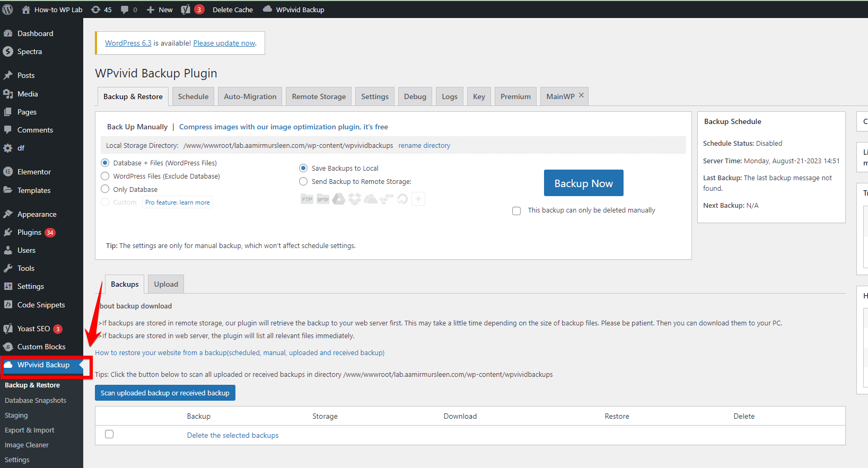Select Send Backup to Remote Storage
Viewport: 868px width, 468px height.
tap(303, 181)
